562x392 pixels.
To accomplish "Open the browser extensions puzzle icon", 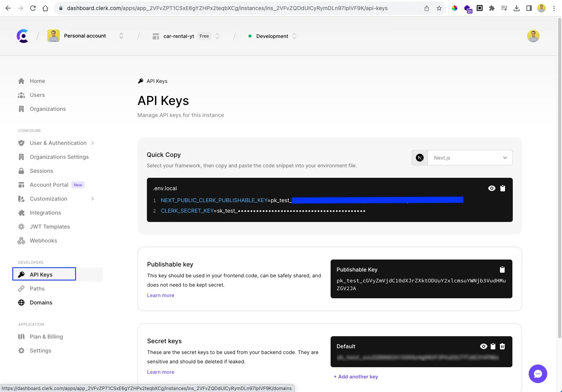I will tap(492, 8).
